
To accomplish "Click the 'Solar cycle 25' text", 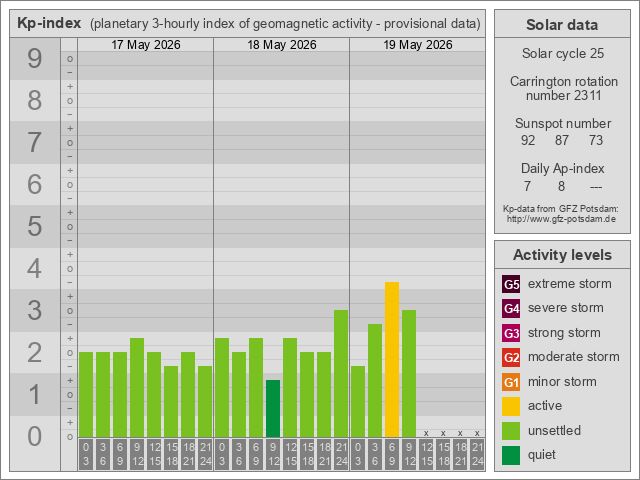I will click(563, 53).
